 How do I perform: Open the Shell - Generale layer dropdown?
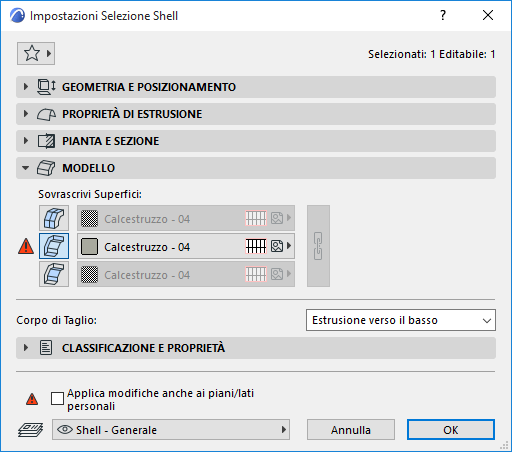click(x=171, y=430)
